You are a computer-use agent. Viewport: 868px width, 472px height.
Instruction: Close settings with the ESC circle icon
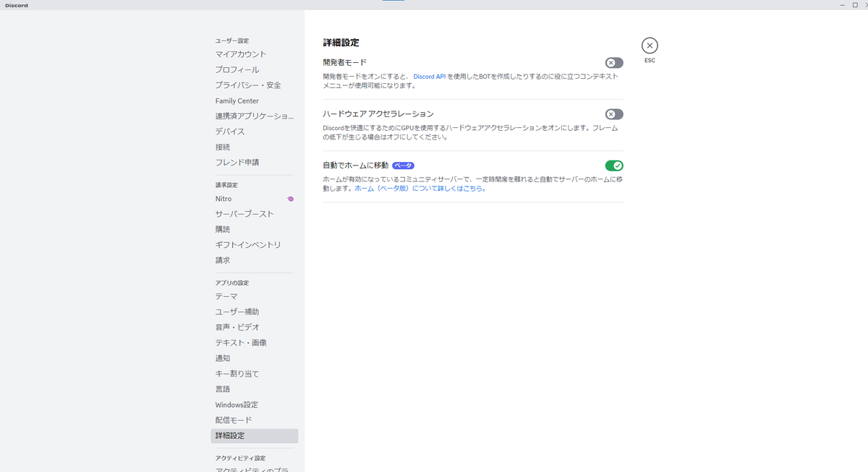650,46
